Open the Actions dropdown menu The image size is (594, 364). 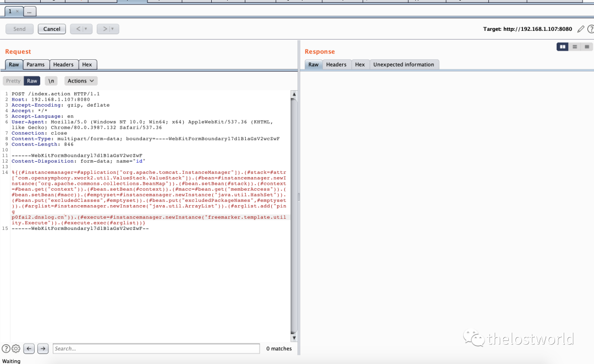click(81, 81)
